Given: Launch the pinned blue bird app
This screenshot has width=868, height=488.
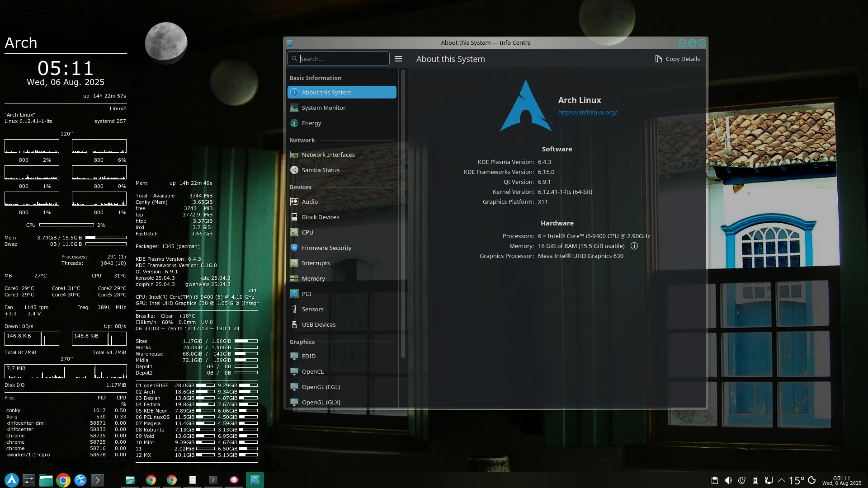Looking at the screenshot, I should click(80, 480).
